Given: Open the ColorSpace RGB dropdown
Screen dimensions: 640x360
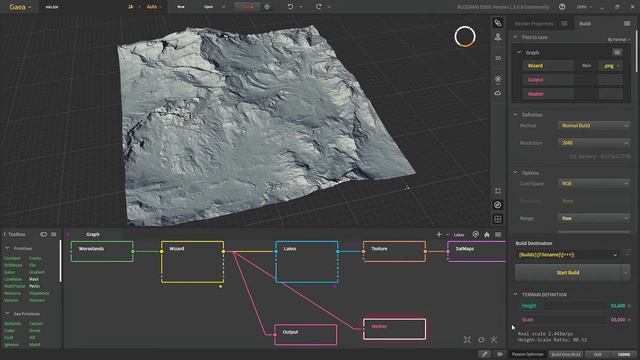Looking at the screenshot, I should (594, 184).
